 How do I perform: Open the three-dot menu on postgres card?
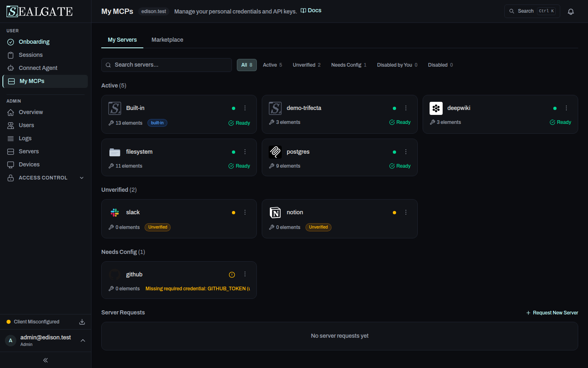pyautogui.click(x=406, y=152)
